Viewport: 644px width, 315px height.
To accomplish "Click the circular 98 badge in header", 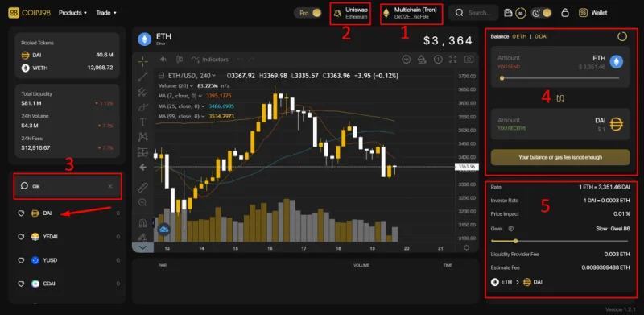I will [521, 13].
